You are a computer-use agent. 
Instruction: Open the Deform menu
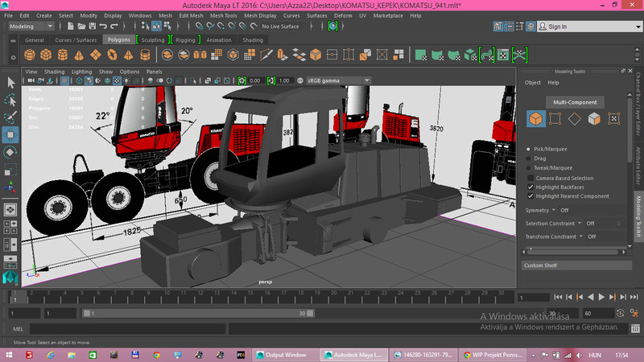pos(343,15)
